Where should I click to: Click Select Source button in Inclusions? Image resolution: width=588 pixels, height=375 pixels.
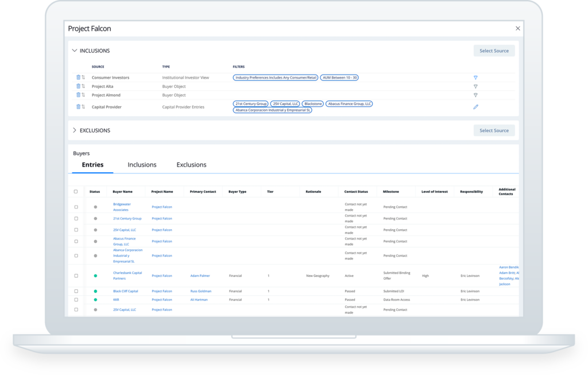point(494,51)
